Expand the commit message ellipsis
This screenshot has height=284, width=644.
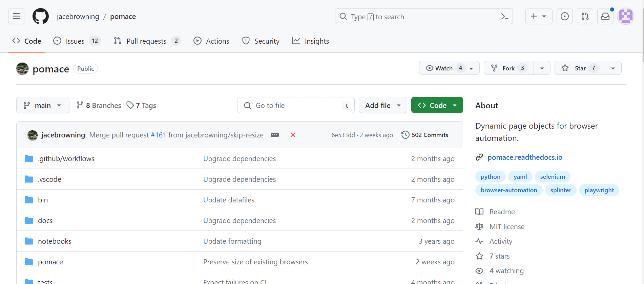275,135
